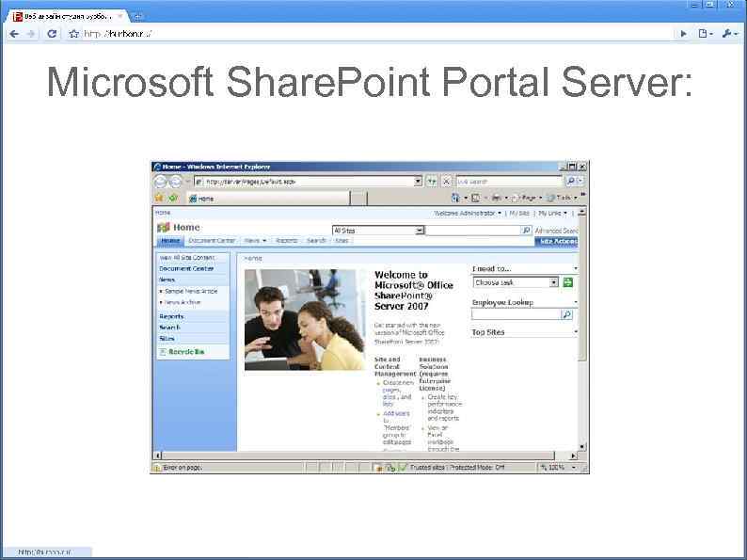Click the IE refresh button with green arrows
The height and width of the screenshot is (560, 747).
click(432, 182)
